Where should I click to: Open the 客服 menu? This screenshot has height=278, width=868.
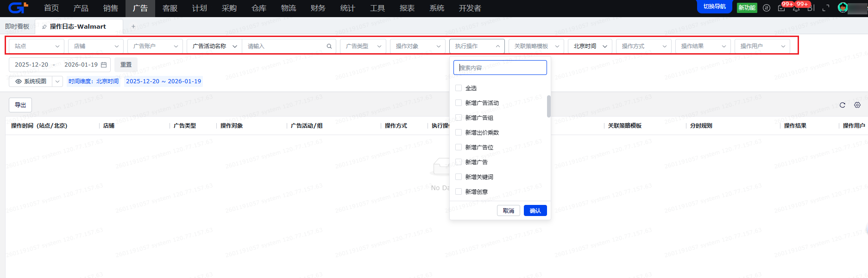(x=170, y=8)
